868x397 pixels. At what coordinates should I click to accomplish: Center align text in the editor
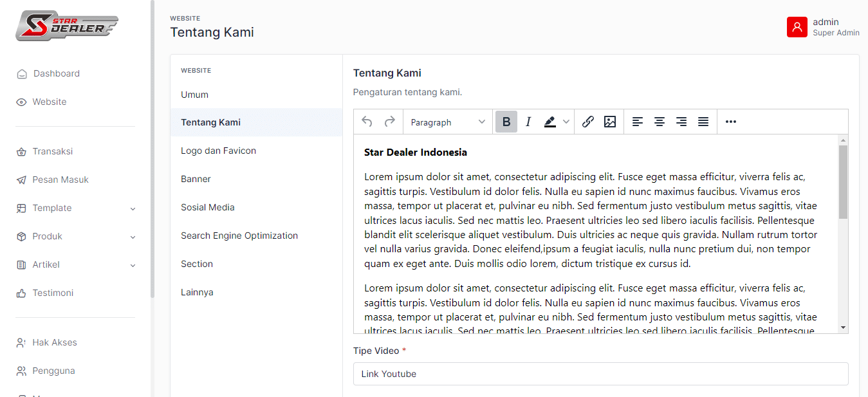point(660,122)
